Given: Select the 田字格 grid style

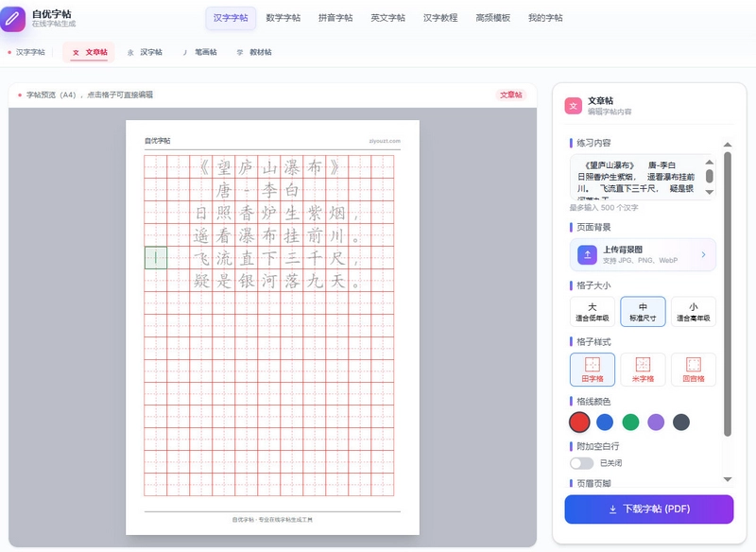Looking at the screenshot, I should pos(593,370).
